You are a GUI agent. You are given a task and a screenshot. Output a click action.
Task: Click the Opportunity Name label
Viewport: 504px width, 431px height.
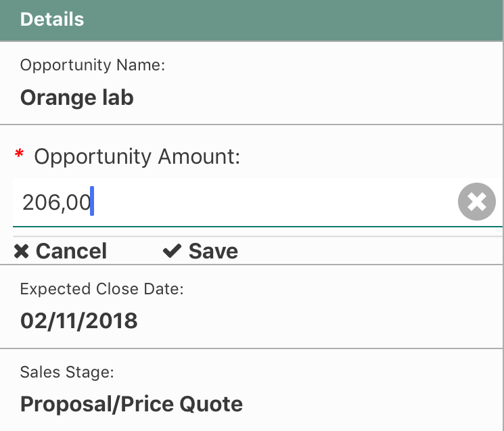point(93,65)
